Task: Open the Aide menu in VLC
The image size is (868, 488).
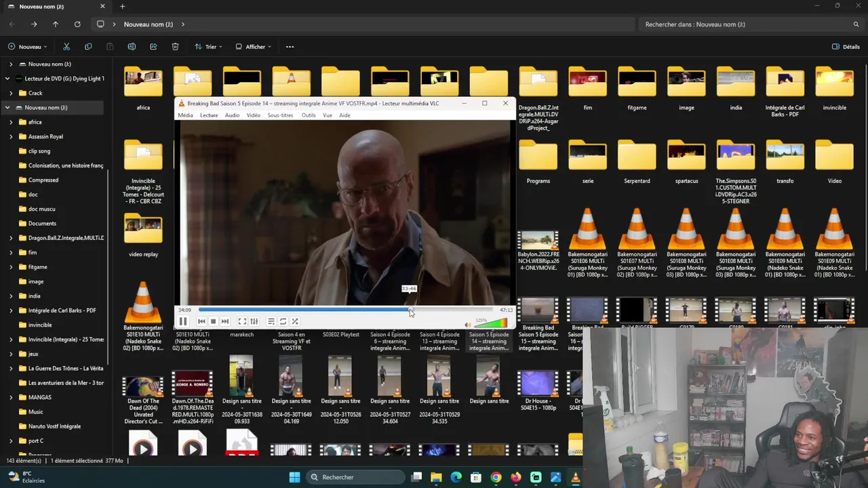Action: click(x=344, y=115)
